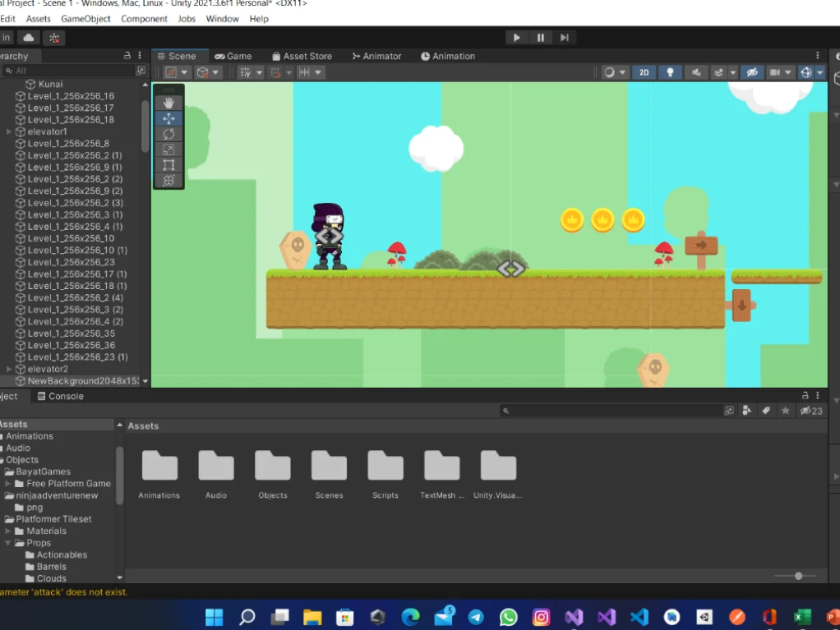Select the Rect tool
The height and width of the screenshot is (630, 840).
(168, 165)
